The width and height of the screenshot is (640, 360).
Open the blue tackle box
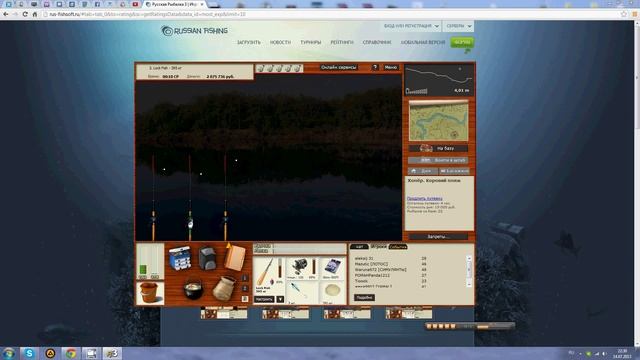179,258
